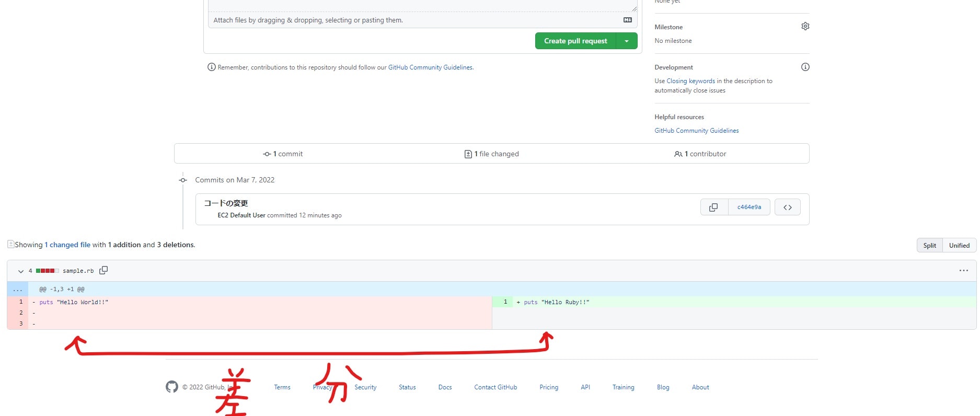Copy the sample.rb file path
The width and height of the screenshot is (980, 416).
pos(103,270)
